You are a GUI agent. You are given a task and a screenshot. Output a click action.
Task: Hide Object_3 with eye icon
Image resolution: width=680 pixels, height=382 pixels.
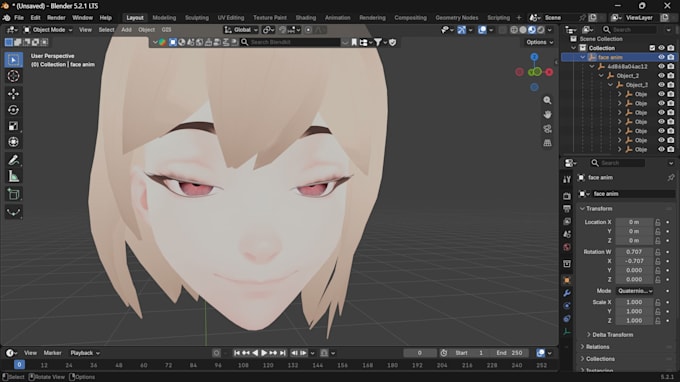pyautogui.click(x=661, y=85)
